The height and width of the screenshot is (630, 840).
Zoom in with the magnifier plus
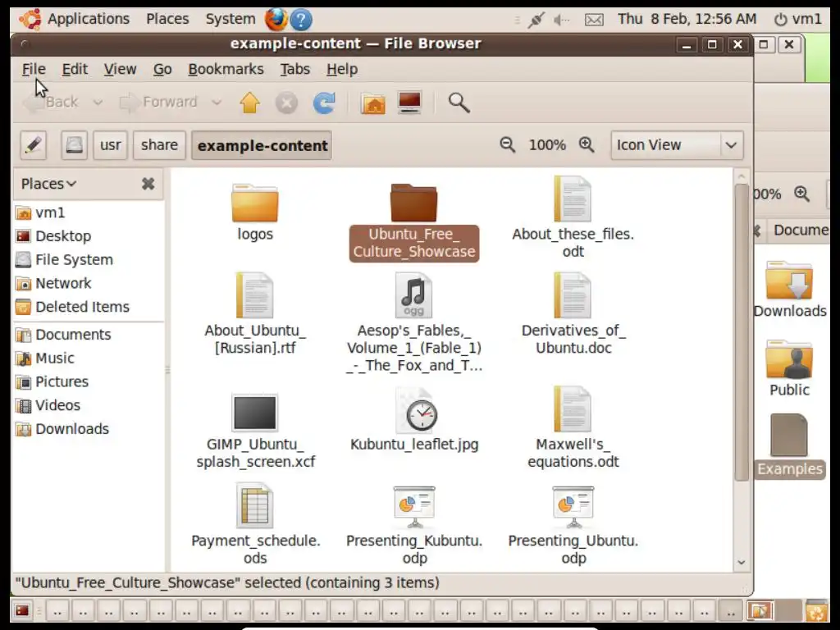[587, 144]
